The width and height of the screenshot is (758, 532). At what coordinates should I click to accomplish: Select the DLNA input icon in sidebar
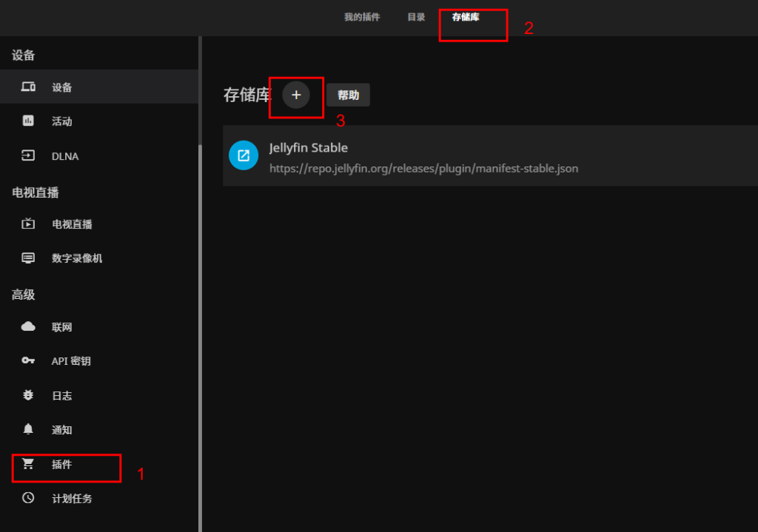28,156
